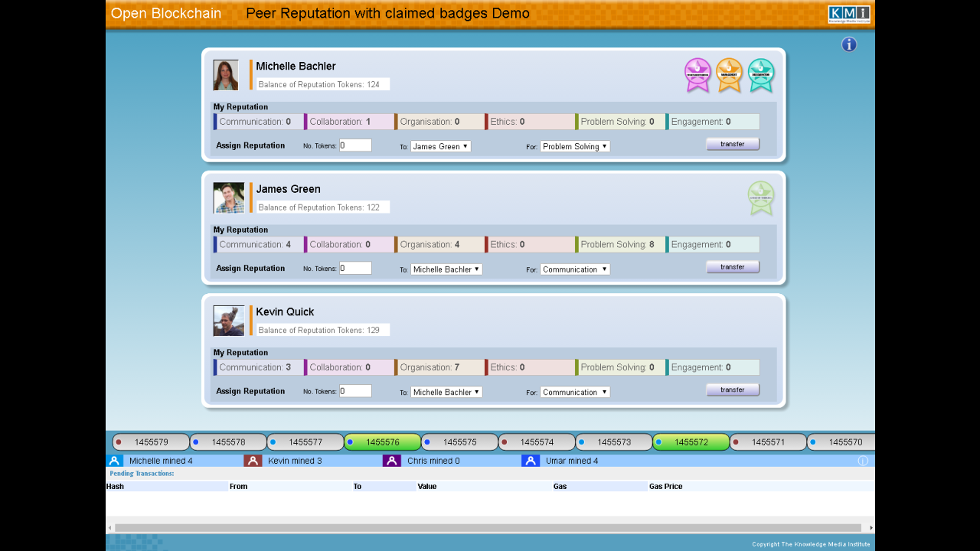Screen dimensions: 980x551
Task: Click the pending transactions horizontal scrollbar
Action: pos(488,527)
